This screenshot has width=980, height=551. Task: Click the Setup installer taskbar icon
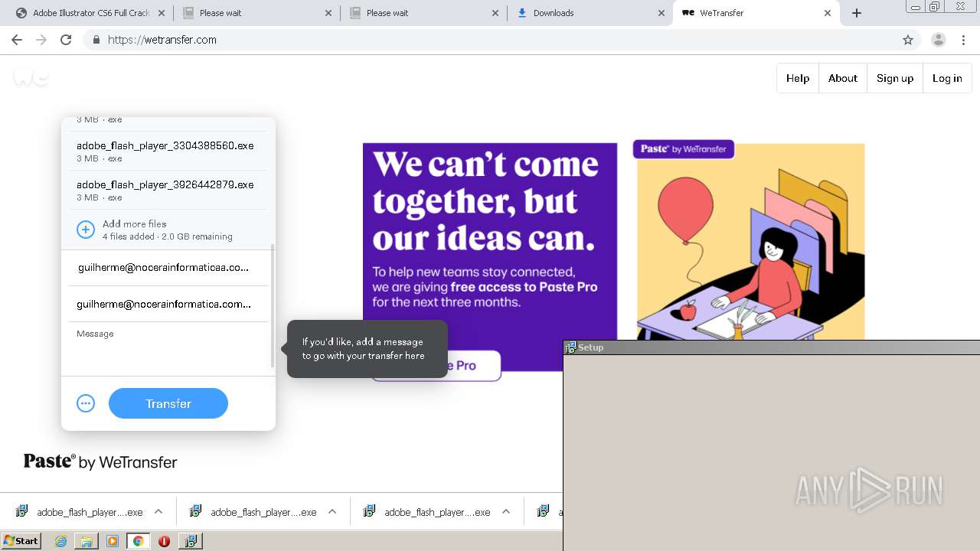pos(190,541)
